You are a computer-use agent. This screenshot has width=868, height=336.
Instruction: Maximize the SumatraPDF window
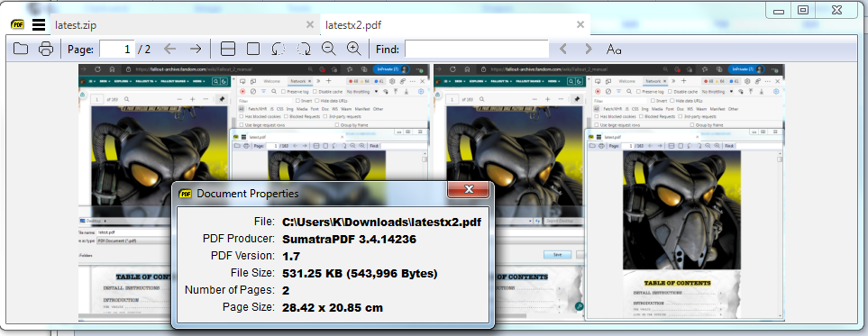coord(803,10)
